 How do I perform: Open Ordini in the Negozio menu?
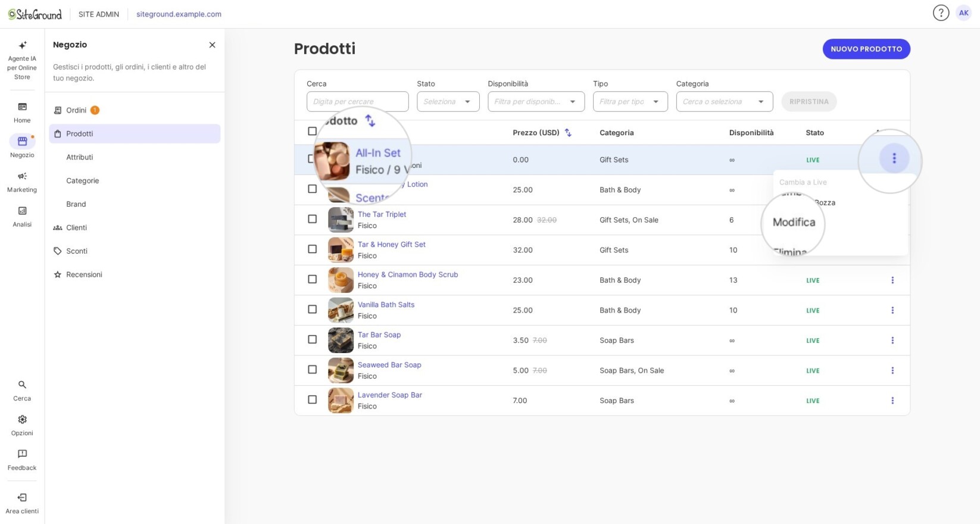point(135,110)
